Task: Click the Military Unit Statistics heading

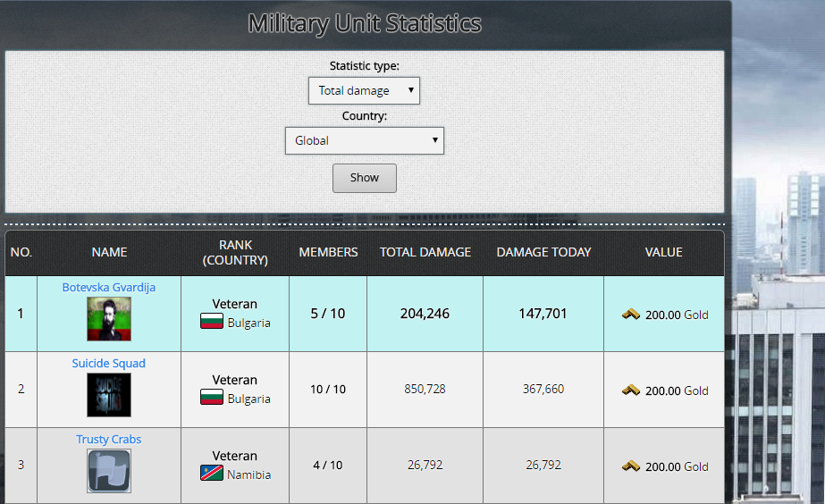Action: point(365,24)
